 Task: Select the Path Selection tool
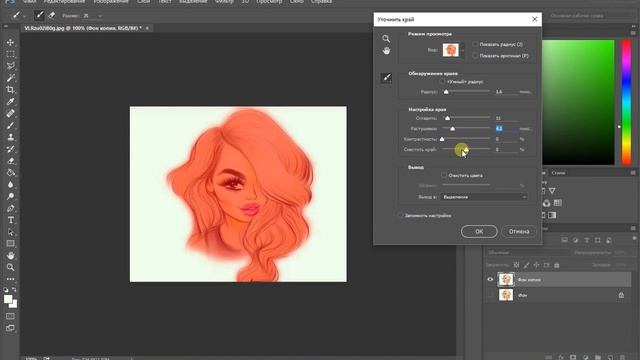(11, 232)
